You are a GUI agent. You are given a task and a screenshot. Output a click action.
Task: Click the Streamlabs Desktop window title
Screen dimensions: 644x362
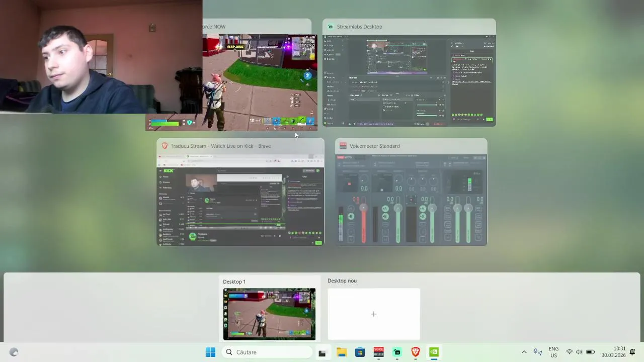[x=359, y=27]
